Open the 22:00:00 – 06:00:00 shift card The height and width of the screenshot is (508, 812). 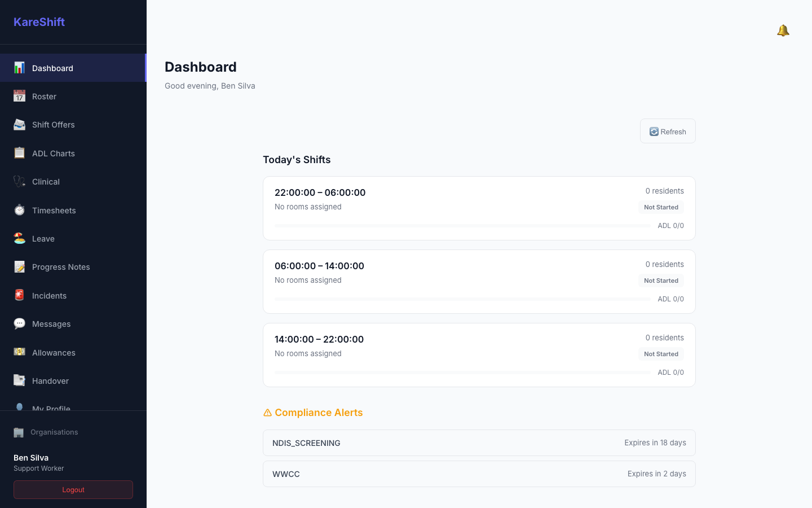pyautogui.click(x=479, y=208)
